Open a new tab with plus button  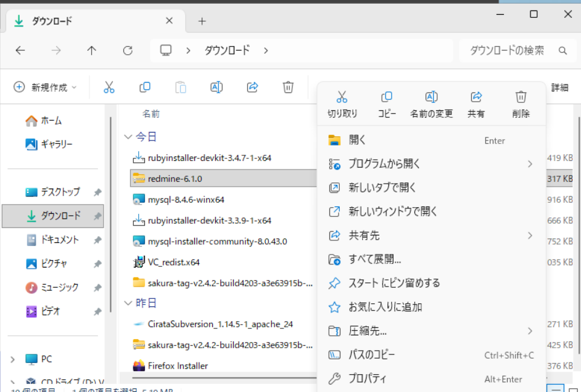pyautogui.click(x=202, y=21)
